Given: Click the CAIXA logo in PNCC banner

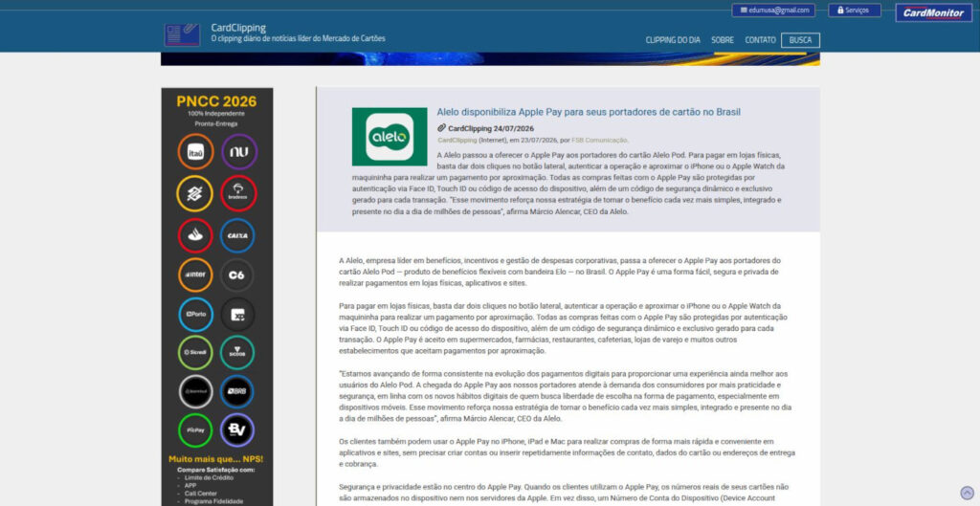Looking at the screenshot, I should click(237, 235).
